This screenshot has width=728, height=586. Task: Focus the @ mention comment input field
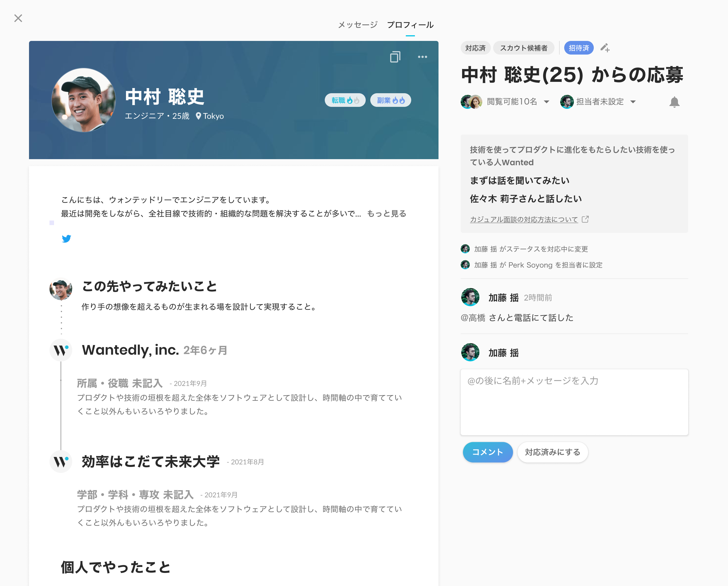[x=574, y=402]
